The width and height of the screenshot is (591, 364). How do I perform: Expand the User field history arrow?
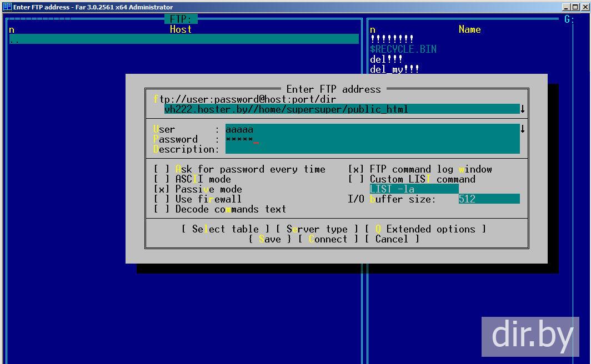click(523, 129)
